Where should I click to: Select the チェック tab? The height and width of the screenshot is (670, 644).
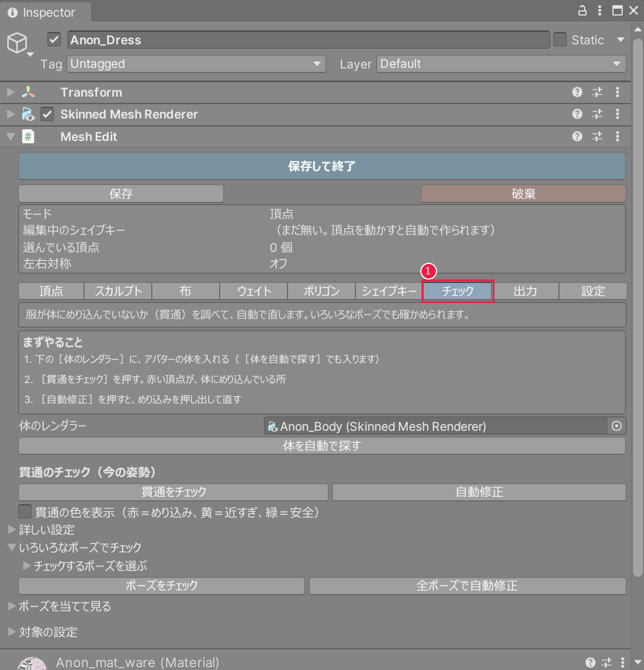click(x=458, y=291)
